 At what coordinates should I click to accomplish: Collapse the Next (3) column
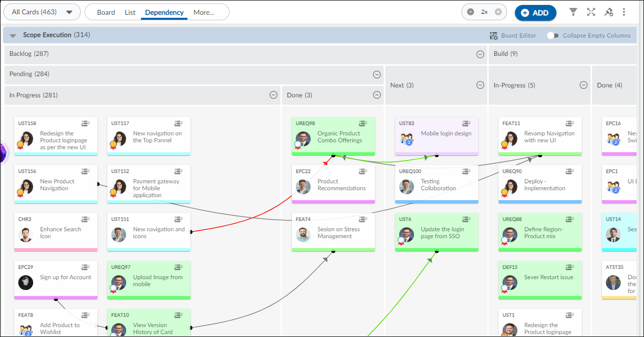tap(479, 85)
